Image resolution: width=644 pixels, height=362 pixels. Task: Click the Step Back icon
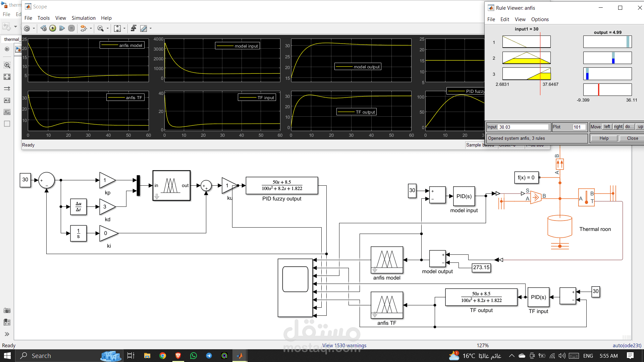coord(43,28)
